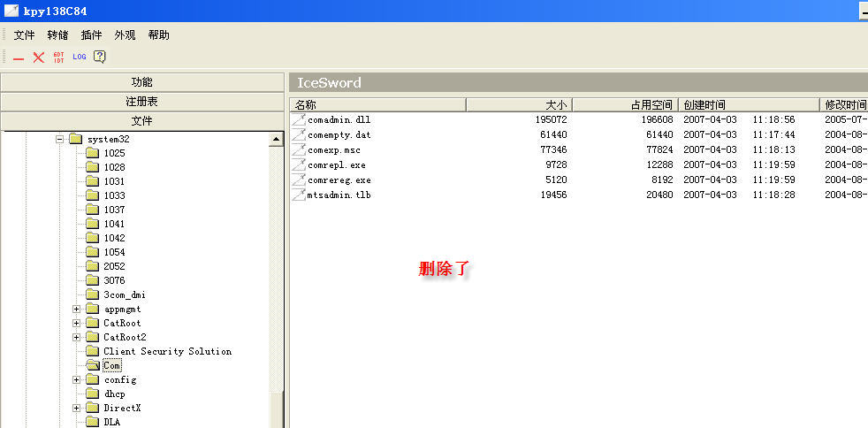Switch to the 文件 panel bar
Screen dimensions: 868x428
[x=142, y=120]
